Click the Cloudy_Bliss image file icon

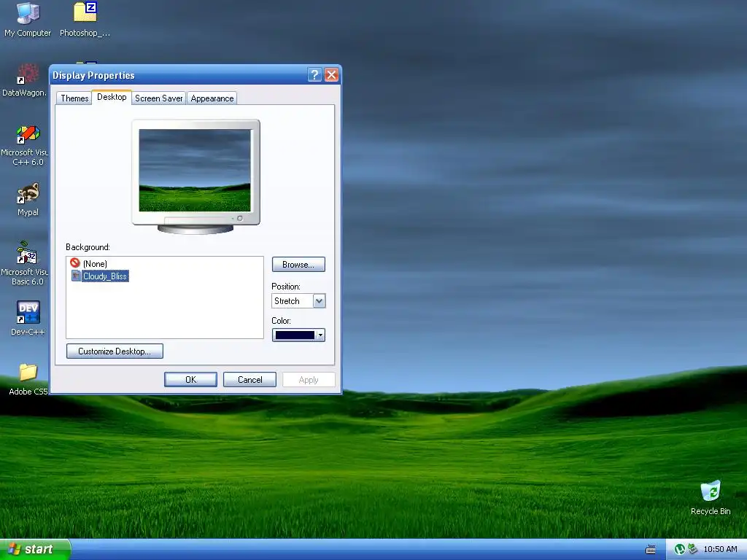pyautogui.click(x=76, y=276)
